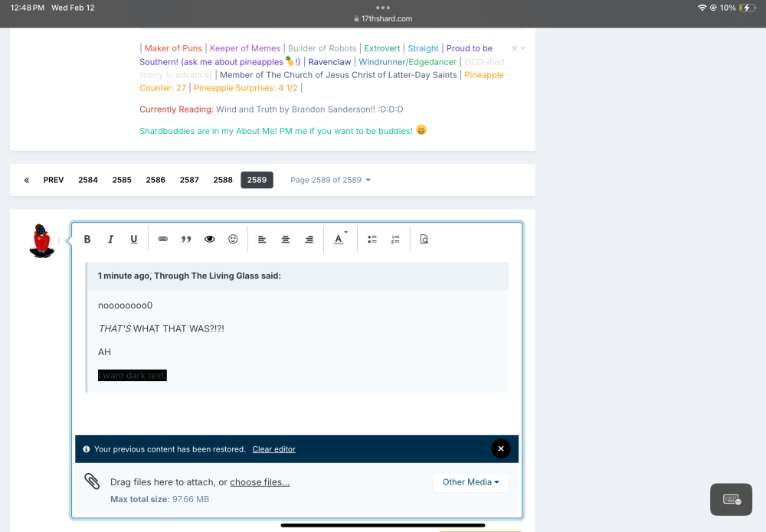The image size is (766, 532).
Task: Click 'Maker of Puns' signature text
Action: click(173, 48)
